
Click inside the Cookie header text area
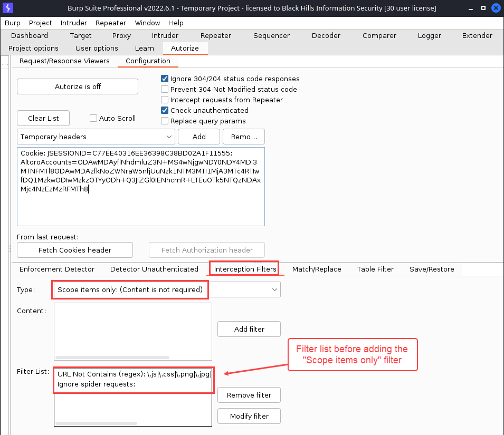140,206
